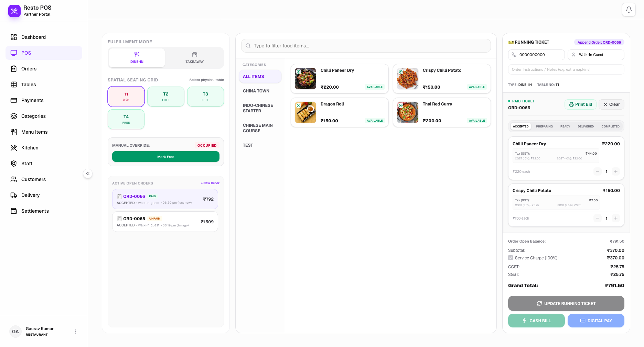This screenshot has width=644, height=347.
Task: Click the phone number field
Action: [x=536, y=55]
